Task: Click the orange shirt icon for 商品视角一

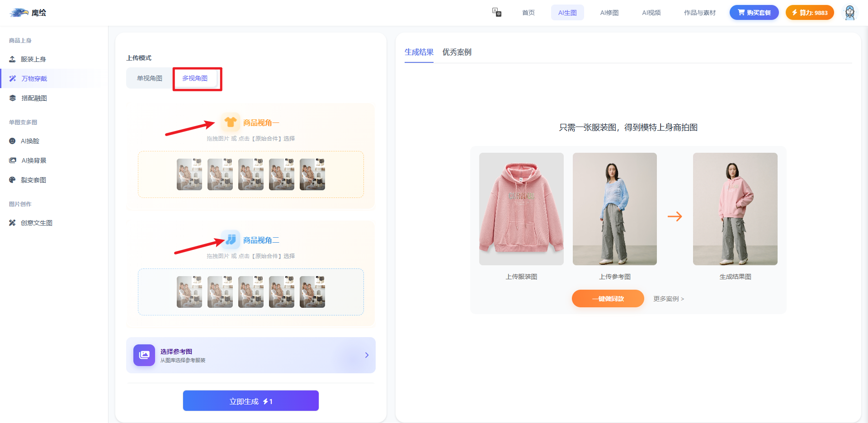Action: [x=231, y=122]
